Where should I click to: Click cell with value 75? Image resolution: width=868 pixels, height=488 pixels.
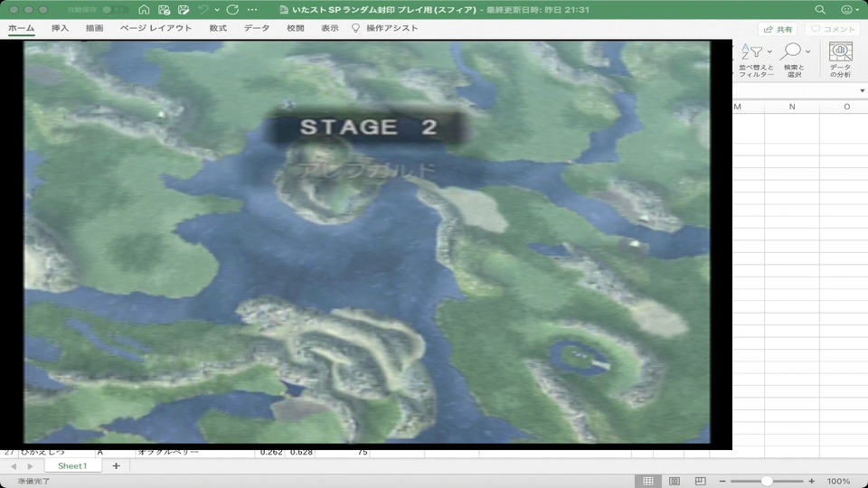coord(343,453)
